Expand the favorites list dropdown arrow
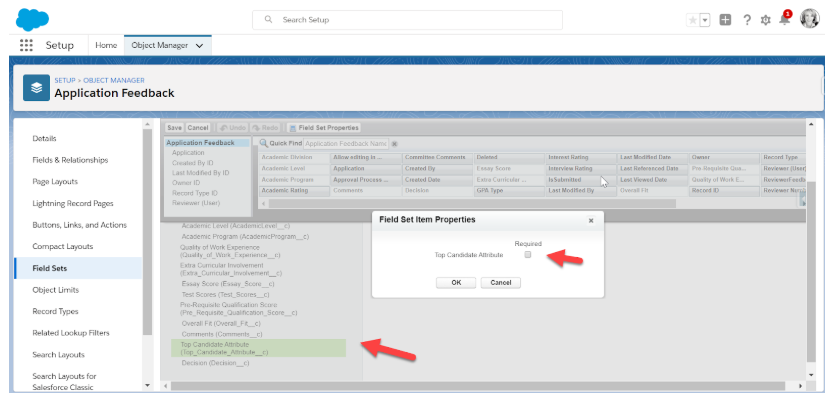The height and width of the screenshot is (399, 832). (705, 20)
